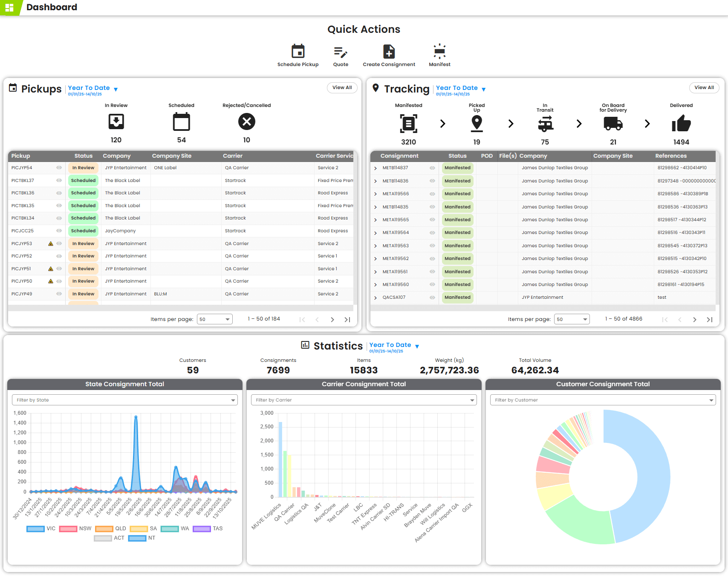Click the Rejected/Cancelled cross icon in Pickups

click(x=246, y=122)
